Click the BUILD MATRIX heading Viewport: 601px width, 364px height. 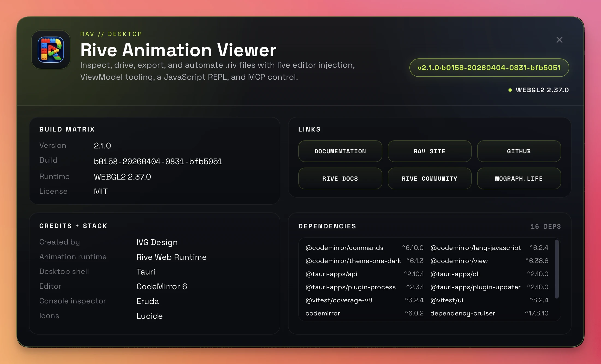(x=67, y=129)
